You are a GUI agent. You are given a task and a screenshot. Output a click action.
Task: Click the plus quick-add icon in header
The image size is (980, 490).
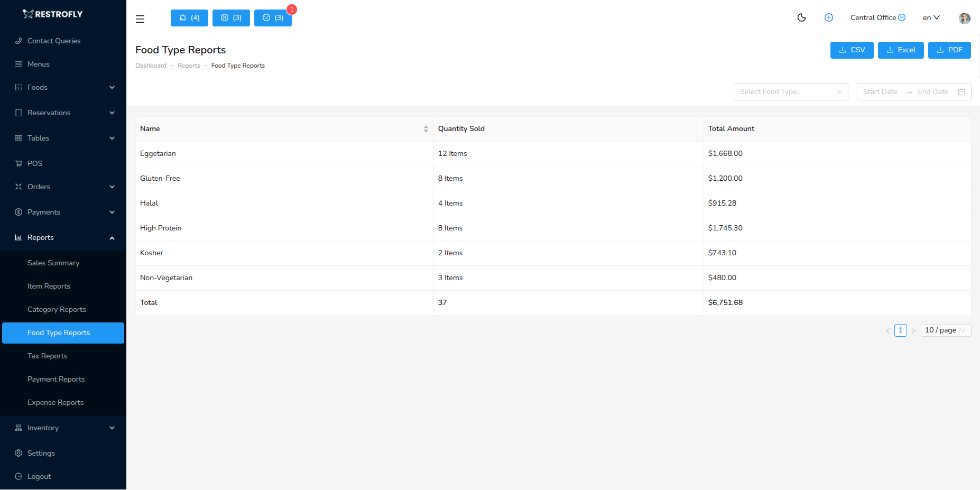click(x=828, y=17)
